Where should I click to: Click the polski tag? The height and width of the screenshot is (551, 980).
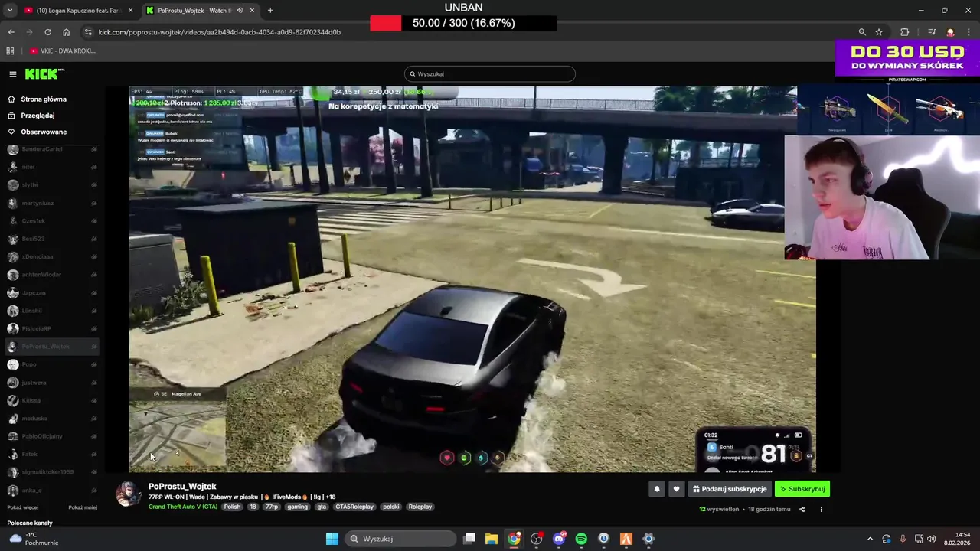tap(390, 507)
